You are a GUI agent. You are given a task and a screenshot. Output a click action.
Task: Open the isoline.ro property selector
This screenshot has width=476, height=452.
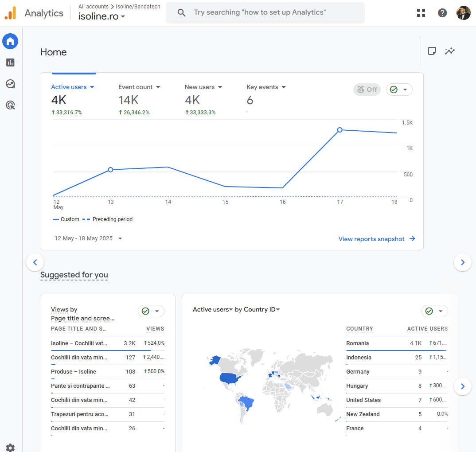[101, 16]
